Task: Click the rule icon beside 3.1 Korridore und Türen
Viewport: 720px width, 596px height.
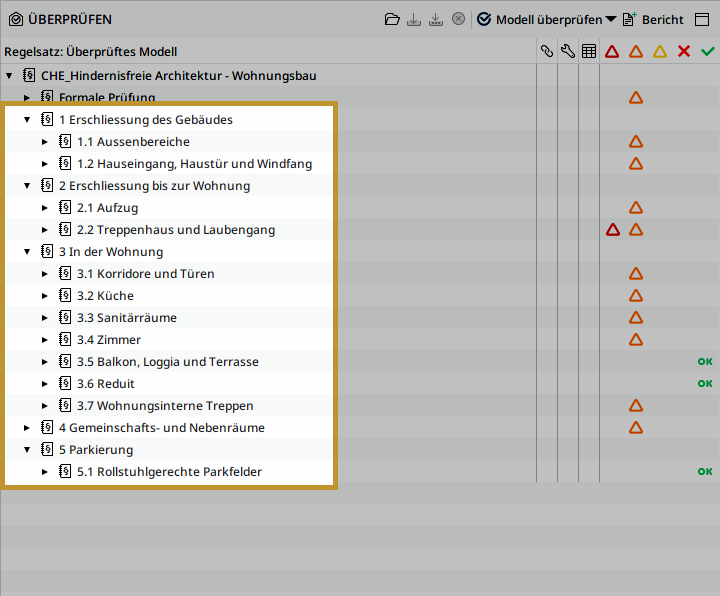Action: [x=65, y=273]
